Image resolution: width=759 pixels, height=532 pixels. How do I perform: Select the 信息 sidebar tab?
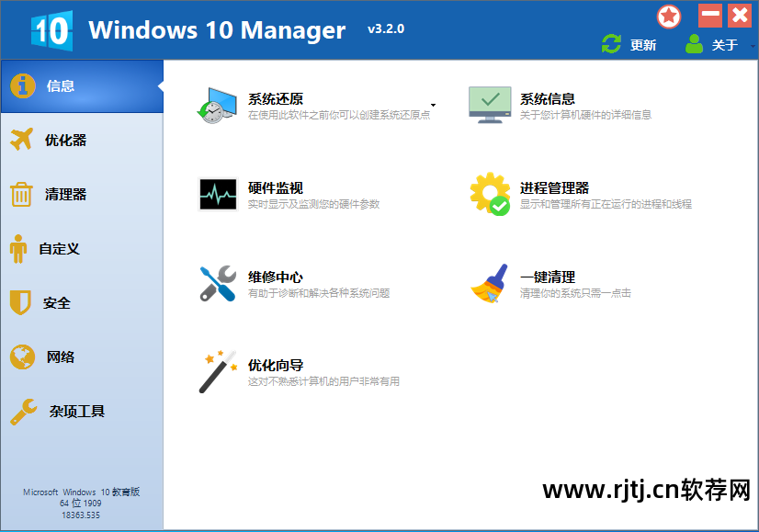pos(57,85)
